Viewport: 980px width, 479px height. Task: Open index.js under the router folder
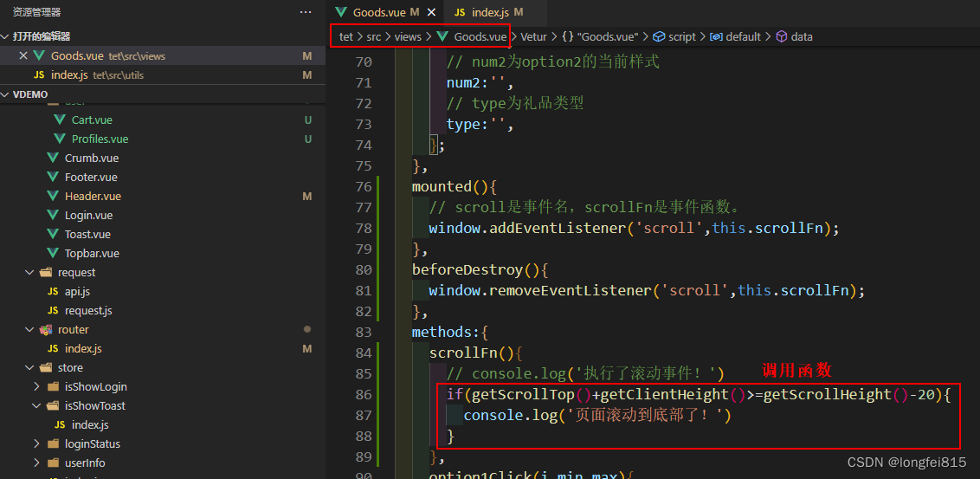coord(83,348)
